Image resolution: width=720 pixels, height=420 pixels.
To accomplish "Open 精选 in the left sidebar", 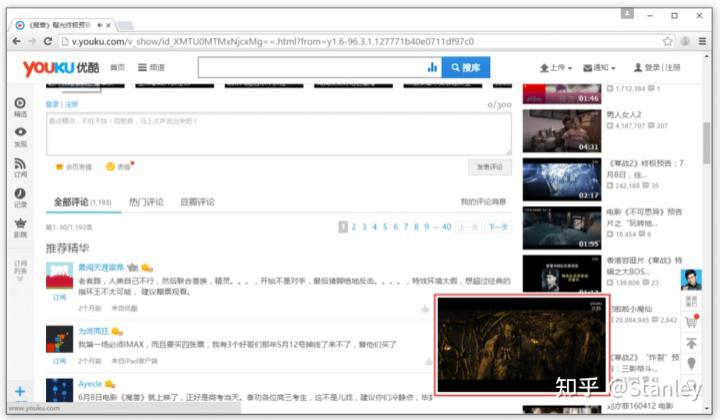I will 20,107.
